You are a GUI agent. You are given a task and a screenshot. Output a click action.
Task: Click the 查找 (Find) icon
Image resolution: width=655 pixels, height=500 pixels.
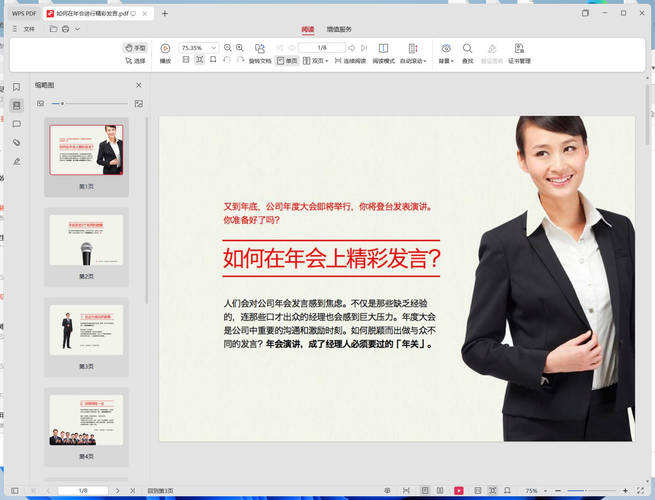[x=468, y=49]
